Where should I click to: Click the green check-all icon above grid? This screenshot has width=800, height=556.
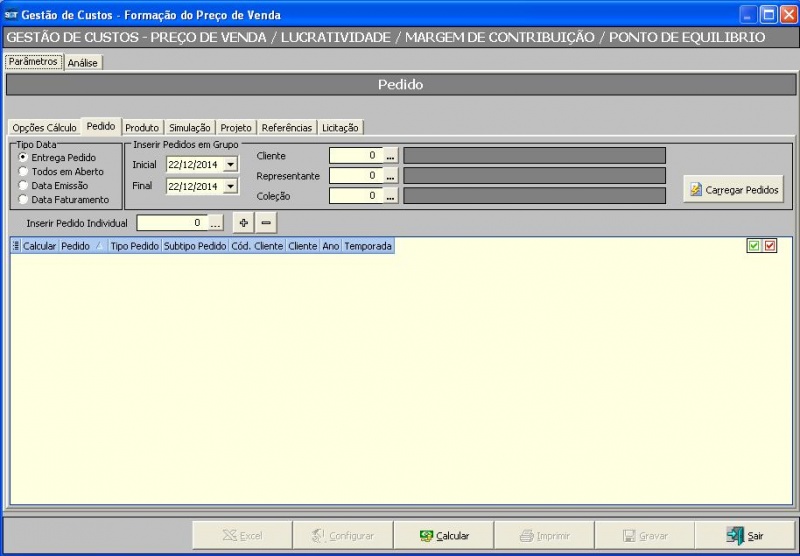coord(754,246)
